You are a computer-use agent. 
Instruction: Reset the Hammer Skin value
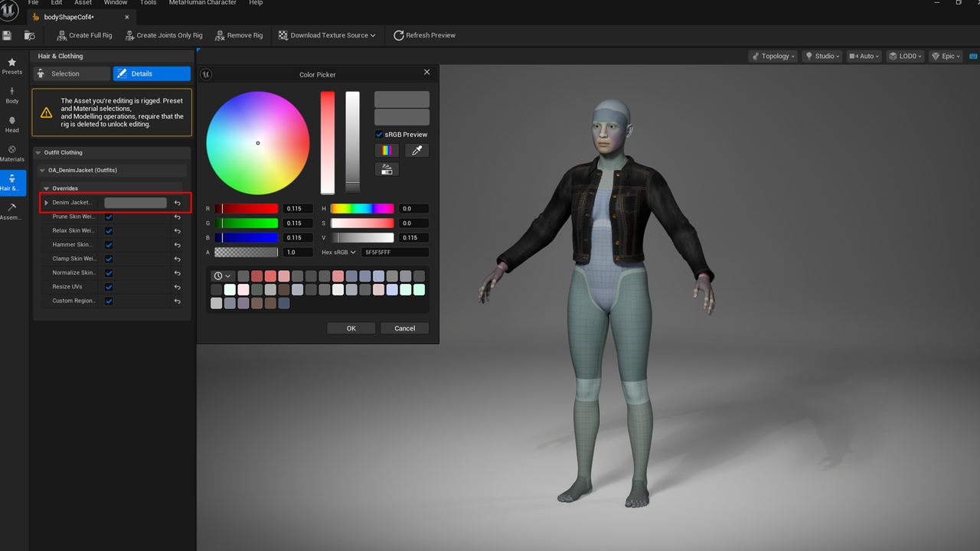pos(178,245)
